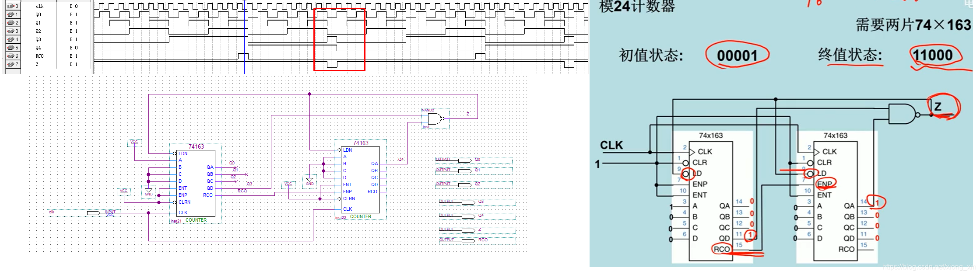This screenshot has height=275, width=980.
Task: Select the inst21 74163 counter block
Action: [x=196, y=183]
